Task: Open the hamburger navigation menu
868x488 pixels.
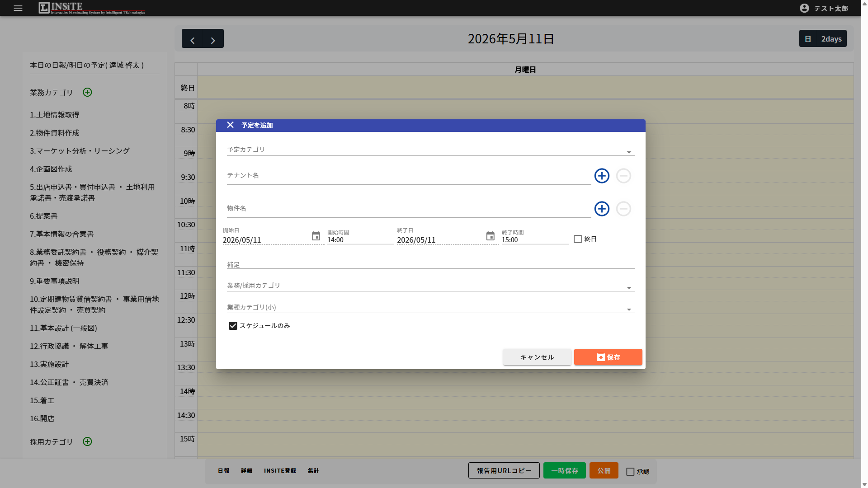Action: coord(18,8)
